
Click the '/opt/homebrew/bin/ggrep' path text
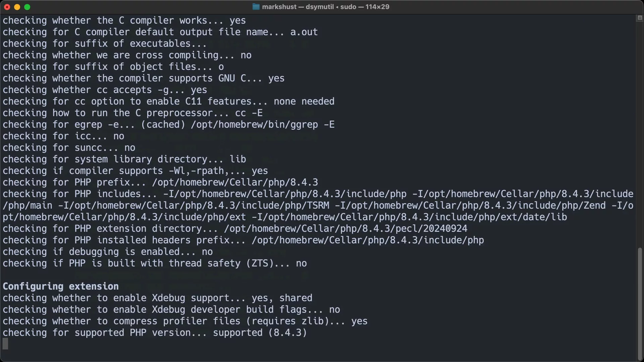pos(254,124)
